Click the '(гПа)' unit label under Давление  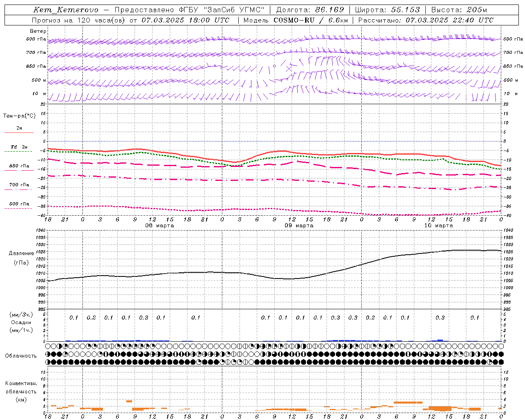tap(21, 262)
